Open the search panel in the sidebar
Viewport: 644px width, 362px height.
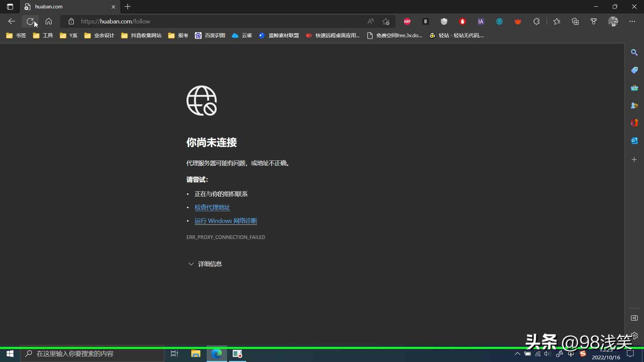pyautogui.click(x=635, y=53)
